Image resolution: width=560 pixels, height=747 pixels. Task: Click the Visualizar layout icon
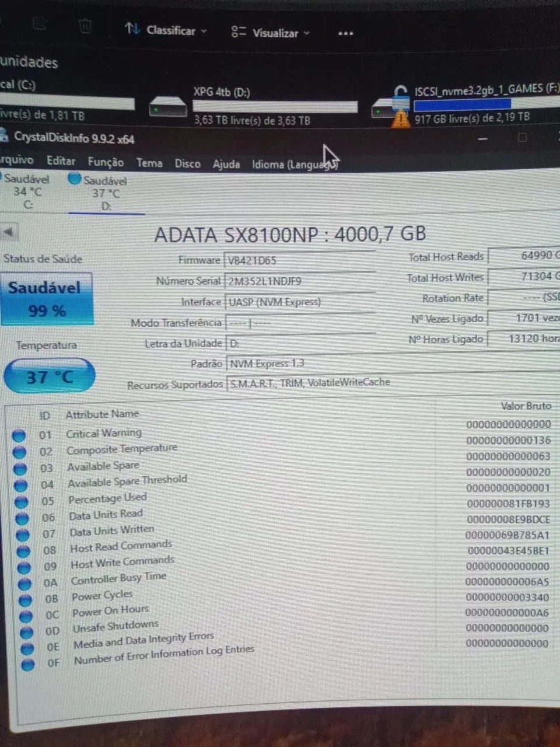click(239, 32)
